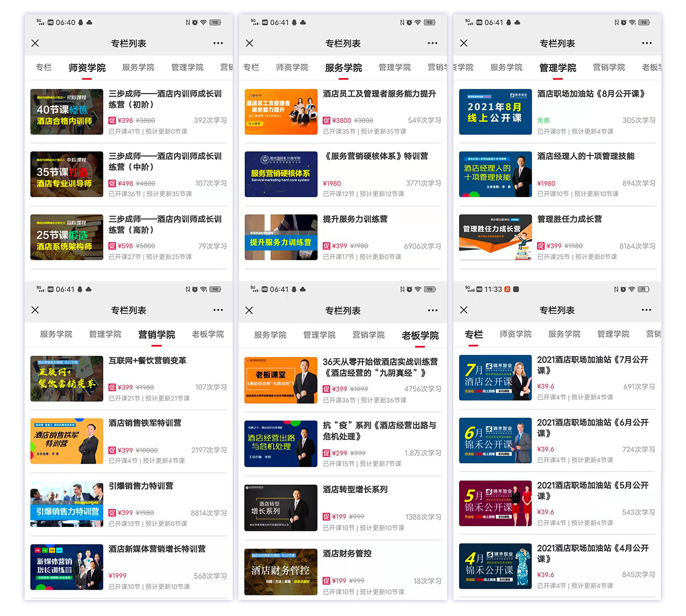Viewport: 686px width, 616px height.
Task: Switch to 服务学院 tab on the 06:40 screen
Action: tap(138, 67)
